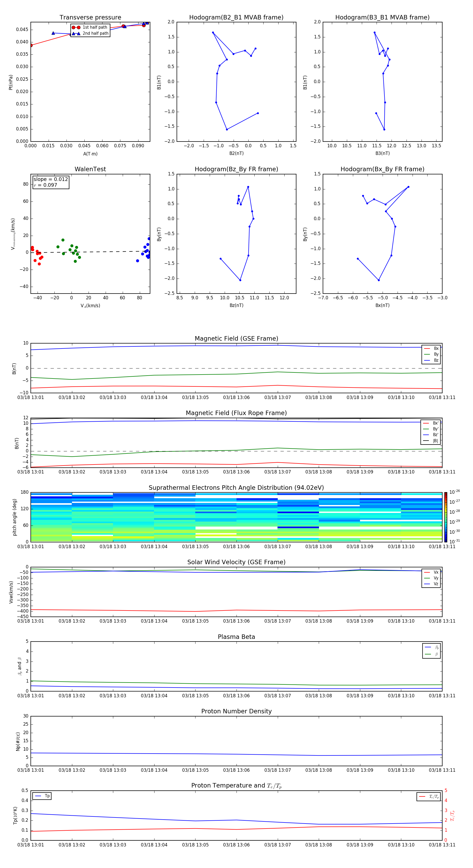Image resolution: width=473 pixels, height=868 pixels.
Task: Click the 'Bz' legend entry in GSE plot
Action: 431,360
